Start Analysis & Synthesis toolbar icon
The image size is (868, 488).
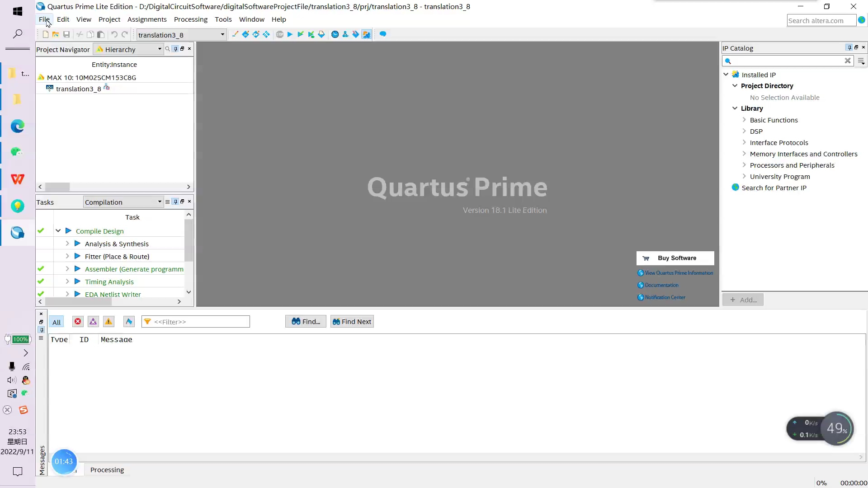point(301,34)
